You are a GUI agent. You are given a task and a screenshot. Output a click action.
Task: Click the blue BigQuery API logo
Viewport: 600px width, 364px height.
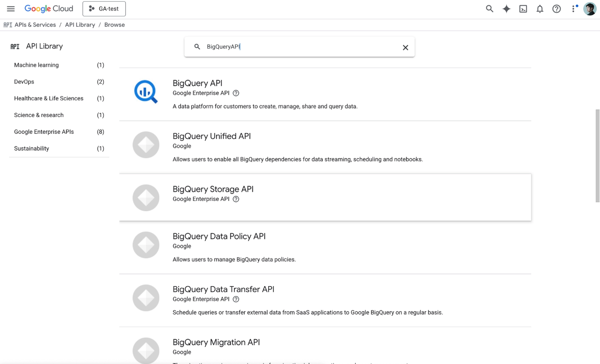click(x=146, y=92)
